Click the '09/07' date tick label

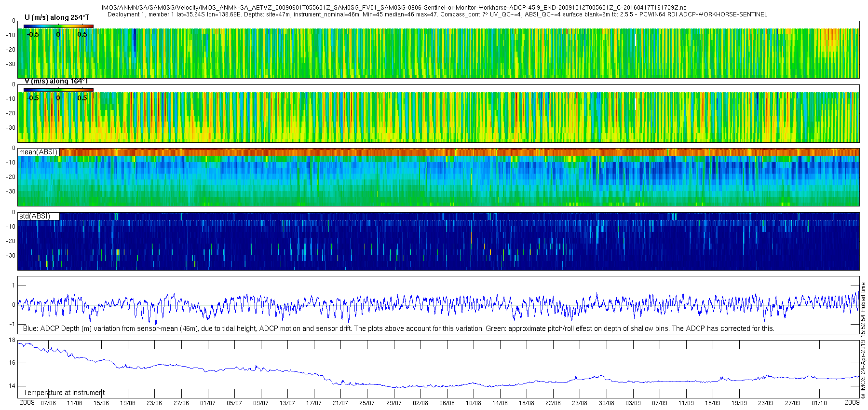pos(261,403)
